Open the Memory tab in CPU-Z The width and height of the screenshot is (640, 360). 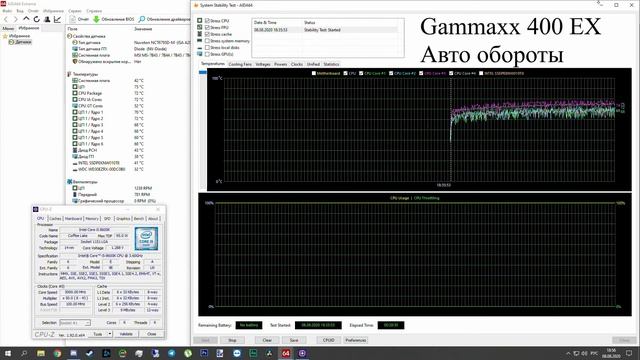92,219
